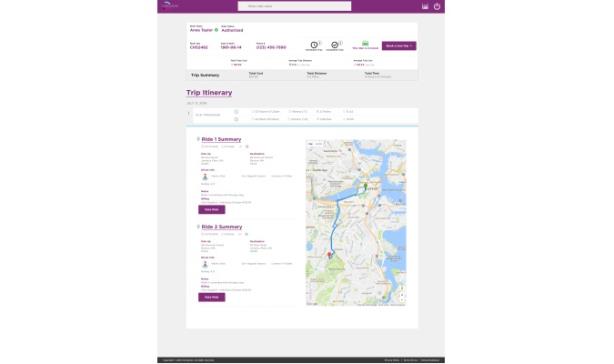
Task: Click the checkmark completed trips icon
Action: pyautogui.click(x=335, y=45)
